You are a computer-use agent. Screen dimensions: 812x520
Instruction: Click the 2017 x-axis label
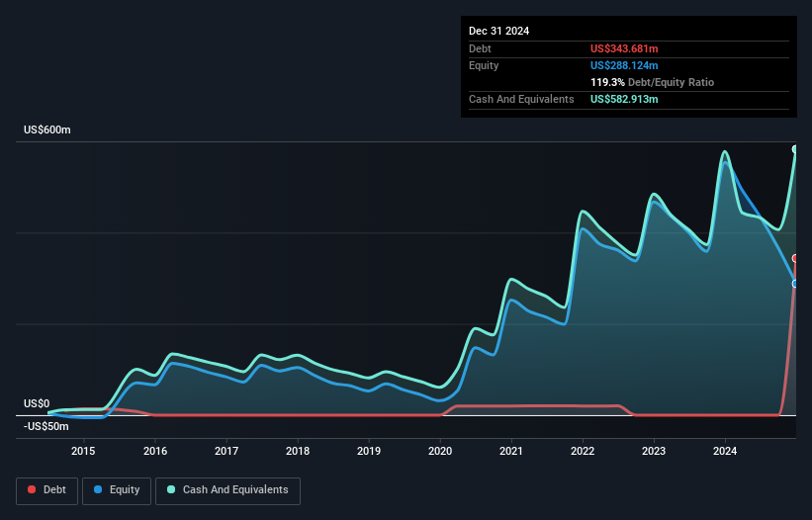[226, 451]
